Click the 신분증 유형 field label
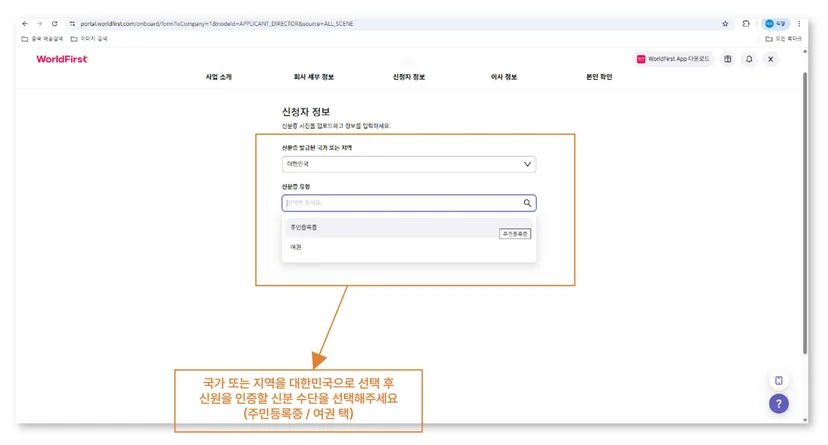The width and height of the screenshot is (828, 445). [296, 187]
